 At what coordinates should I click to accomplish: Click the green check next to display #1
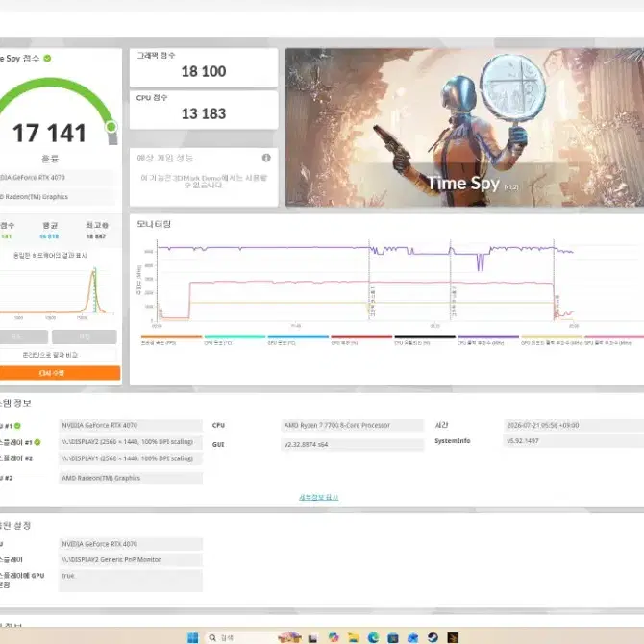coord(37,442)
